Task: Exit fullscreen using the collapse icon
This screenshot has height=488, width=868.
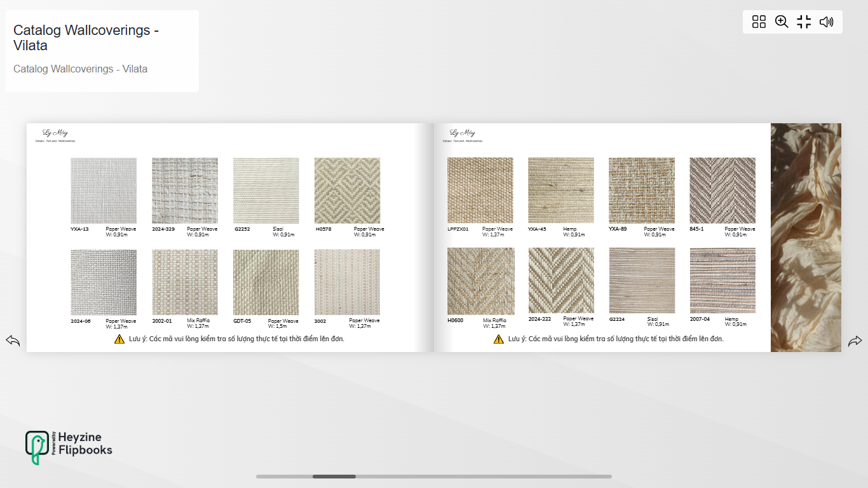Action: point(804,22)
